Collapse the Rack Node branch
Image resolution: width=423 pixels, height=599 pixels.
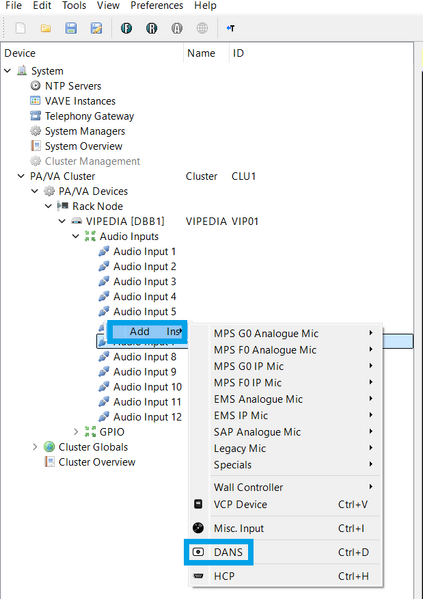[x=49, y=206]
